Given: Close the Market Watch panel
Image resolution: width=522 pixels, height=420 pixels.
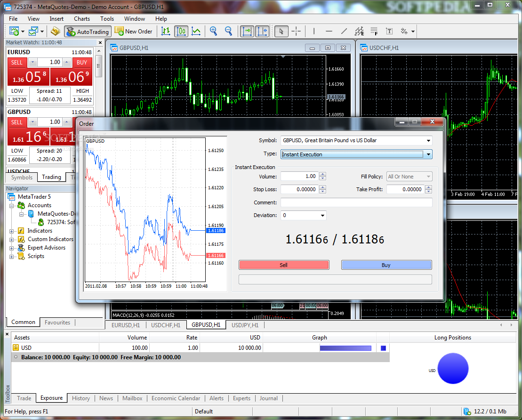Looking at the screenshot, I should click(100, 43).
